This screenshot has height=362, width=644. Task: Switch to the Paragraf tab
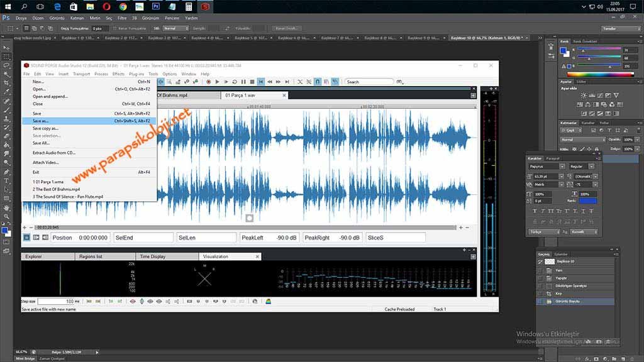tap(552, 158)
